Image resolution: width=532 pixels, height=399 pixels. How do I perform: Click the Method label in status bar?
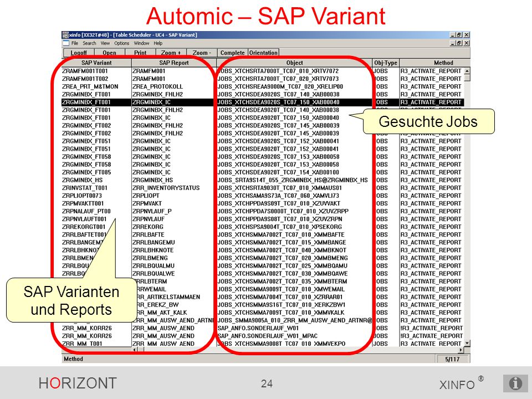point(73,359)
